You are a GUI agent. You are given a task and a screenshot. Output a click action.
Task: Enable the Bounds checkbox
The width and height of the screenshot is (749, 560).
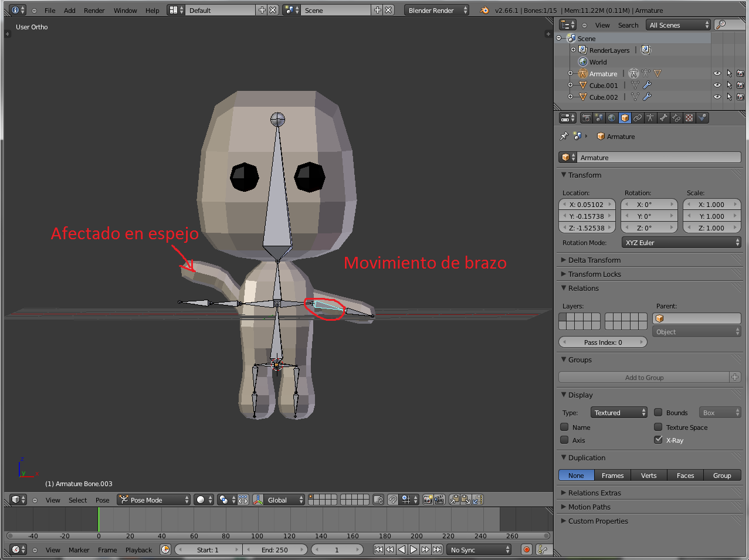658,412
